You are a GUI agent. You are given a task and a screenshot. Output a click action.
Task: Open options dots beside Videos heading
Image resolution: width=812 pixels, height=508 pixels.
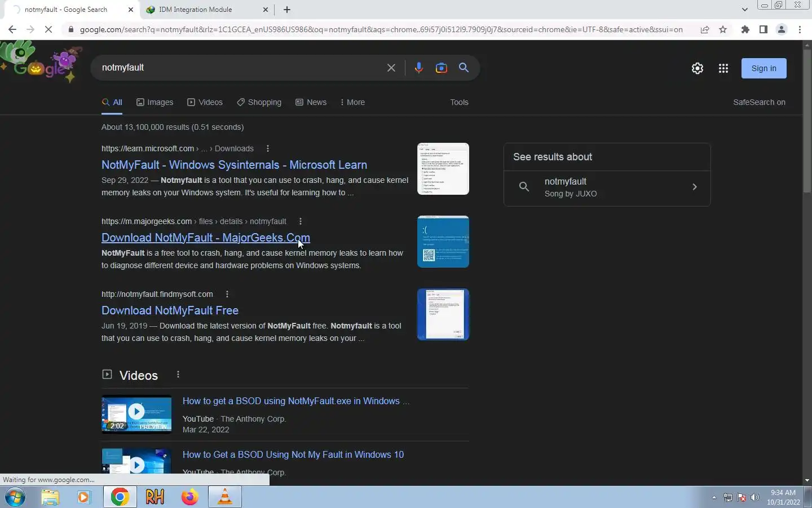click(178, 374)
